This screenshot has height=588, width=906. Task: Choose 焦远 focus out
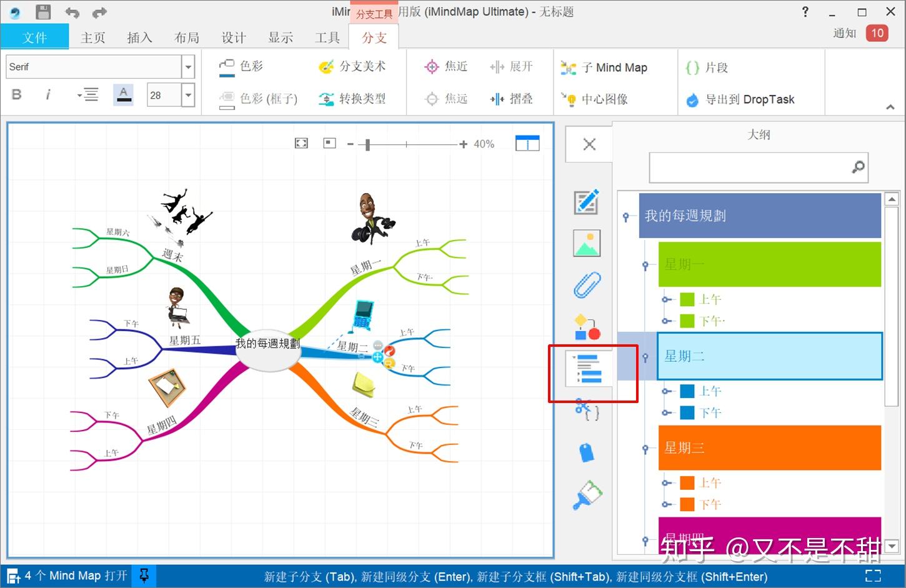[x=446, y=99]
